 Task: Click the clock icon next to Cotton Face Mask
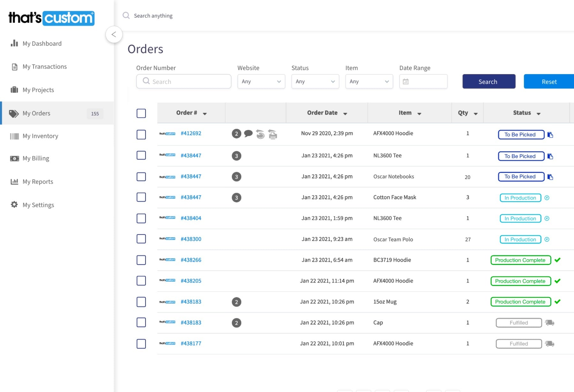(547, 198)
